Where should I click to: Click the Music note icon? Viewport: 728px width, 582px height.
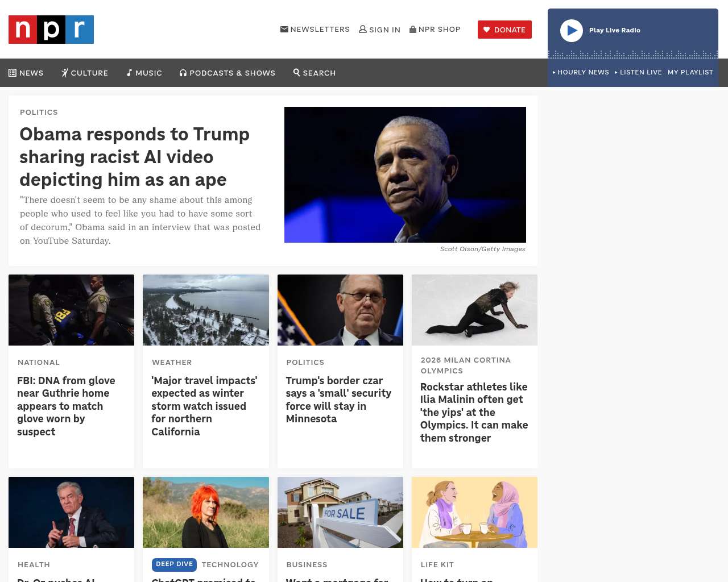(129, 73)
